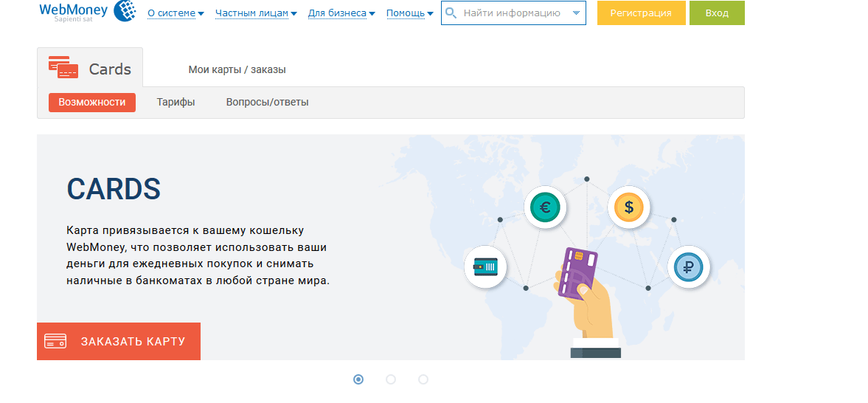868x403 pixels.
Task: Click the euro coin icon
Action: (x=545, y=207)
